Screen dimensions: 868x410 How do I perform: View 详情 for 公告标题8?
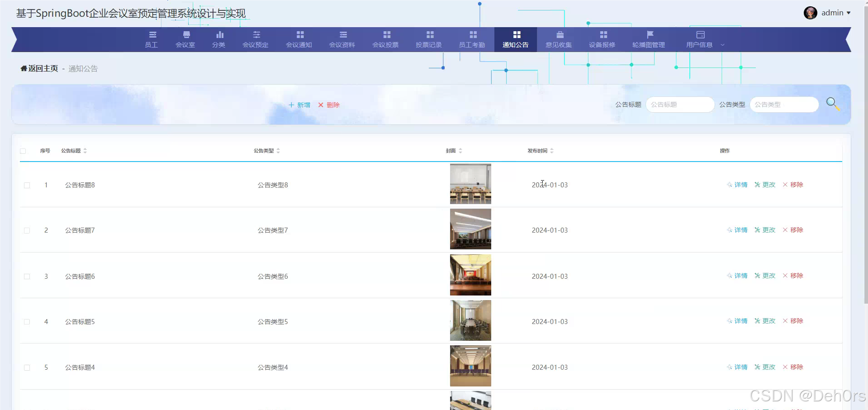(737, 185)
